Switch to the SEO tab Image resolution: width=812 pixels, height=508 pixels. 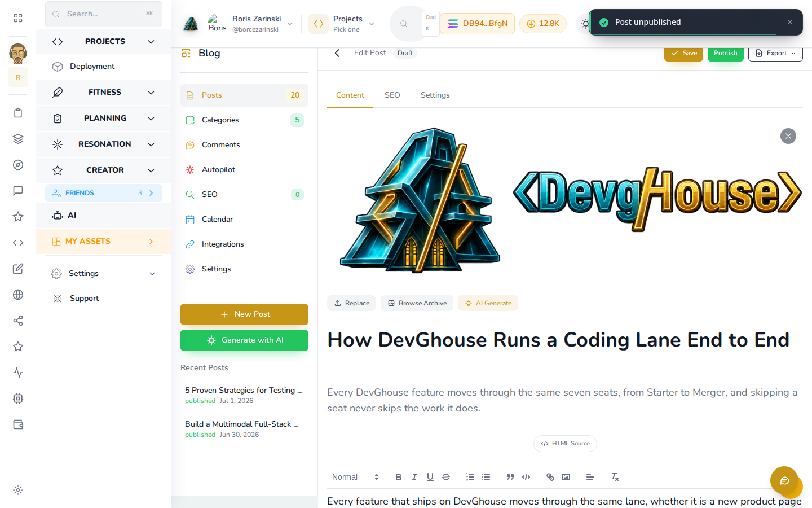point(392,95)
